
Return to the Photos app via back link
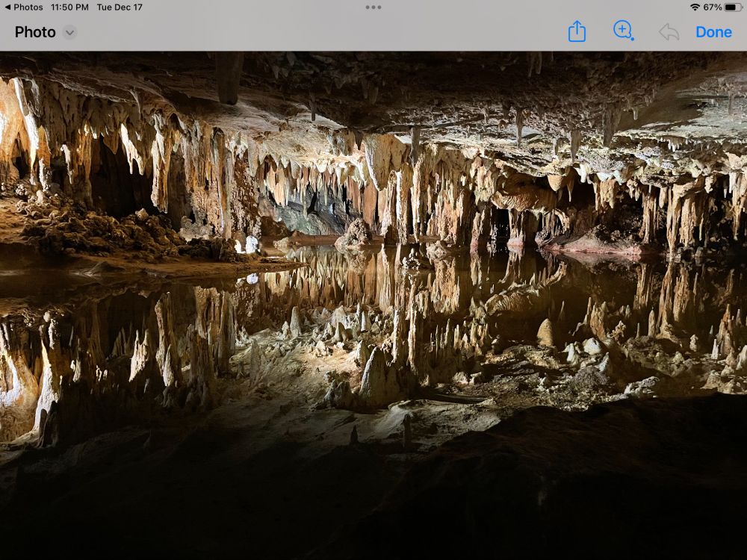point(24,7)
